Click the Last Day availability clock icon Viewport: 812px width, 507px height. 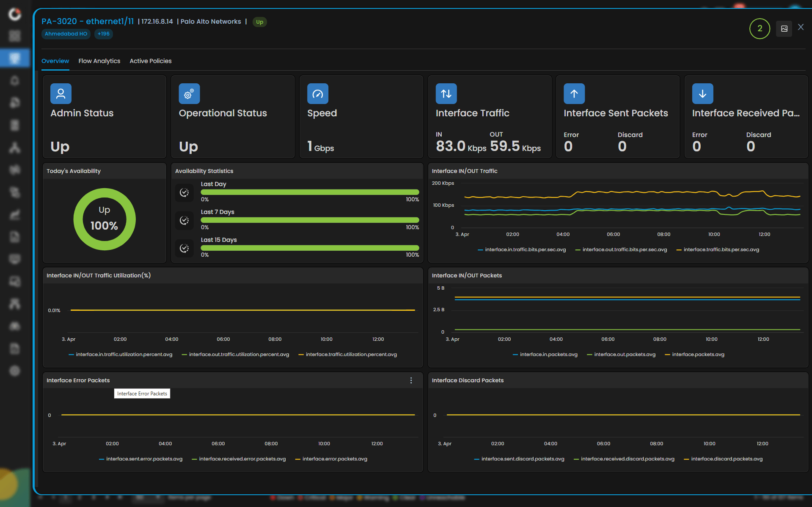184,192
